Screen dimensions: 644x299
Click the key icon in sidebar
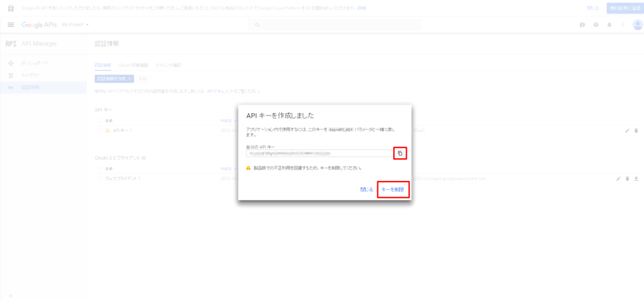11,87
